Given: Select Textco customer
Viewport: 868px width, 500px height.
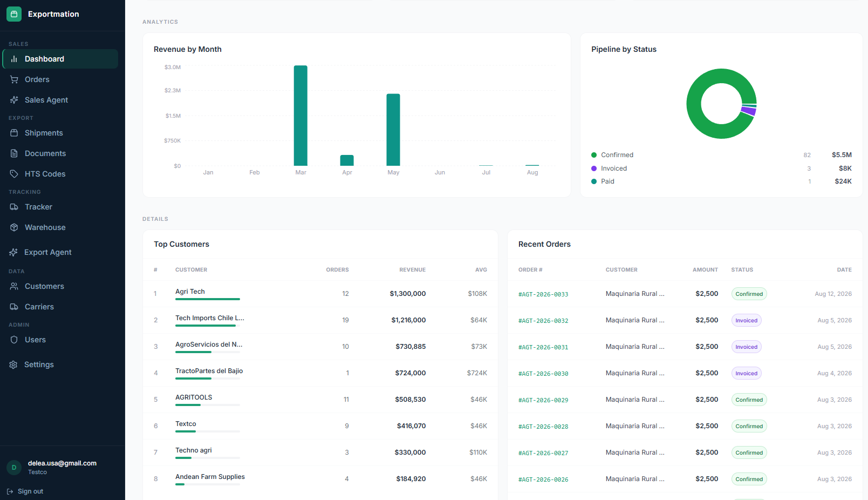Looking at the screenshot, I should [320, 426].
